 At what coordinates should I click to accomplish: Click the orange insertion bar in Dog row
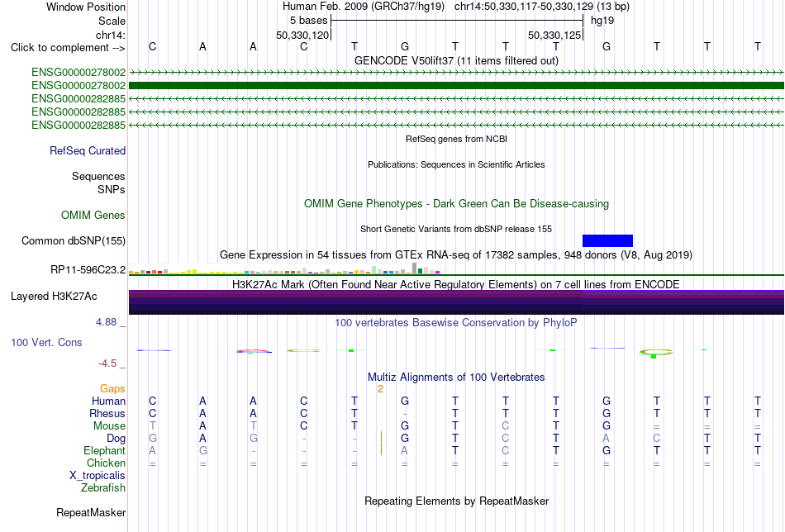tap(381, 437)
